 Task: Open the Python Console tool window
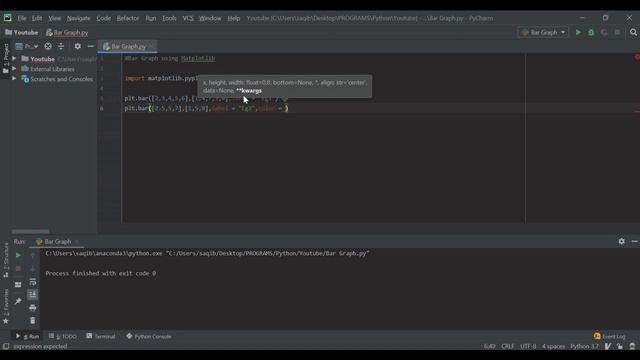tap(149, 336)
